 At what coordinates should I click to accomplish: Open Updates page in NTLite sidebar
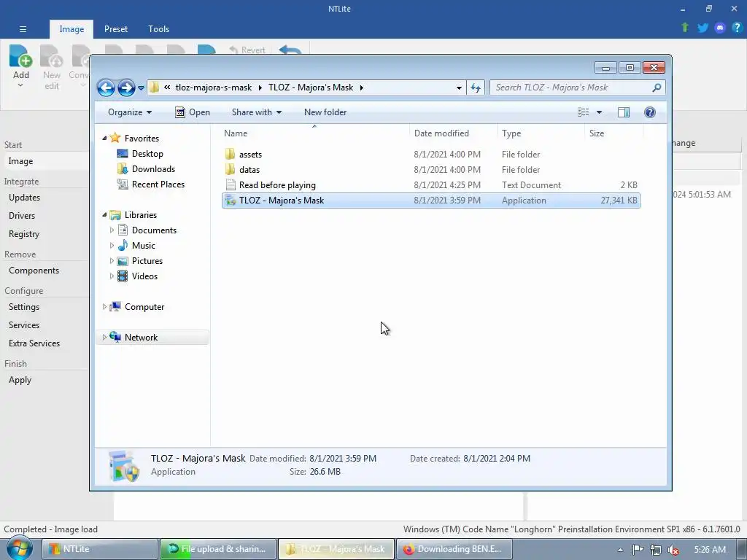24,198
